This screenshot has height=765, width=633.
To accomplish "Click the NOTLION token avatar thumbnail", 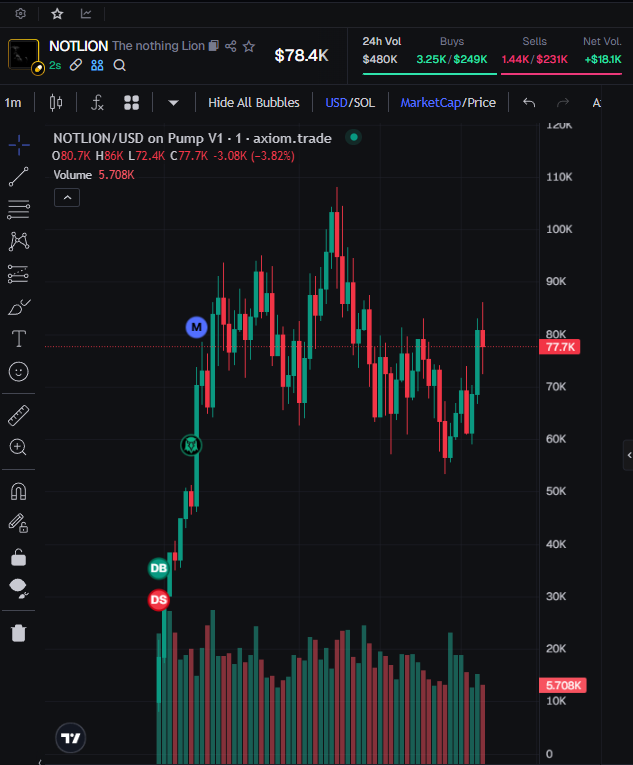I will coord(23,55).
